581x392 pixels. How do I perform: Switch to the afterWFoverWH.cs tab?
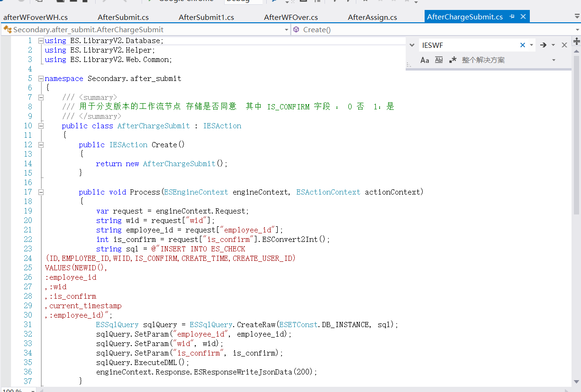point(36,17)
